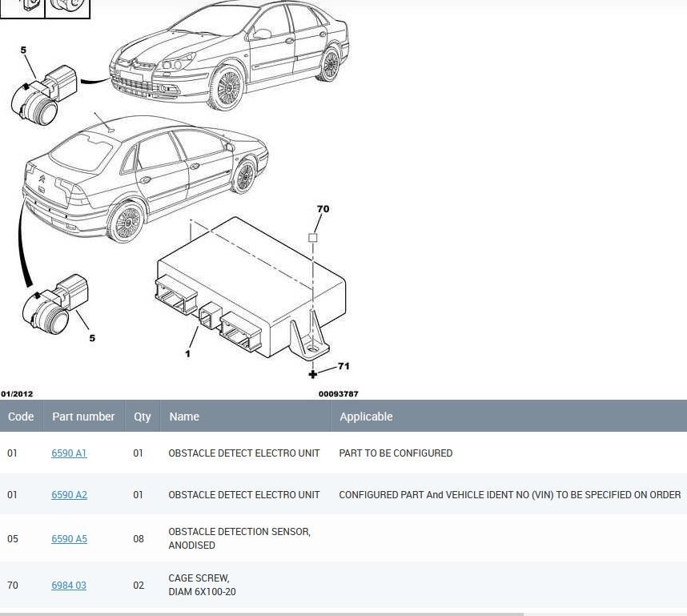The image size is (687, 616).
Task: Click the Name column header
Action: tap(245, 416)
